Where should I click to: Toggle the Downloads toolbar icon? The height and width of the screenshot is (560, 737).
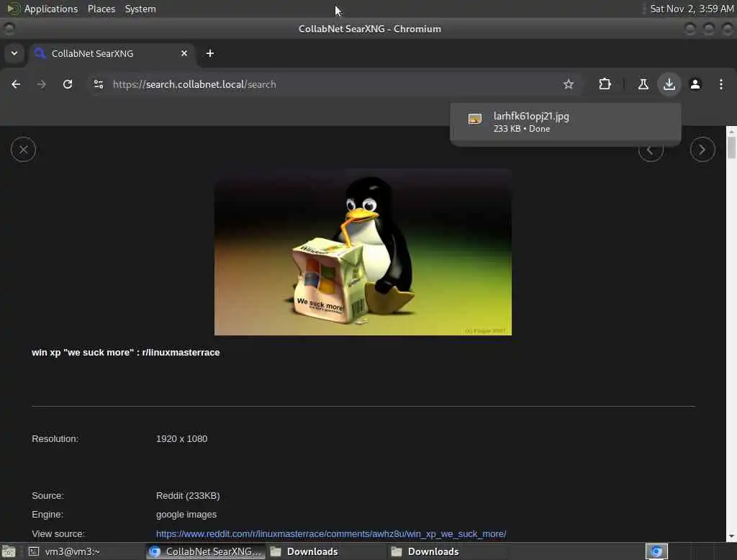[669, 84]
